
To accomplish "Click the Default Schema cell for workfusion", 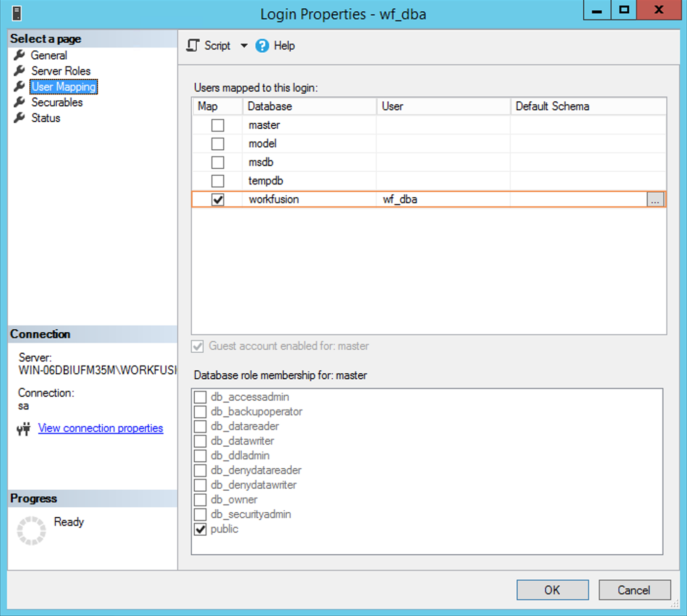I will pyautogui.click(x=578, y=200).
